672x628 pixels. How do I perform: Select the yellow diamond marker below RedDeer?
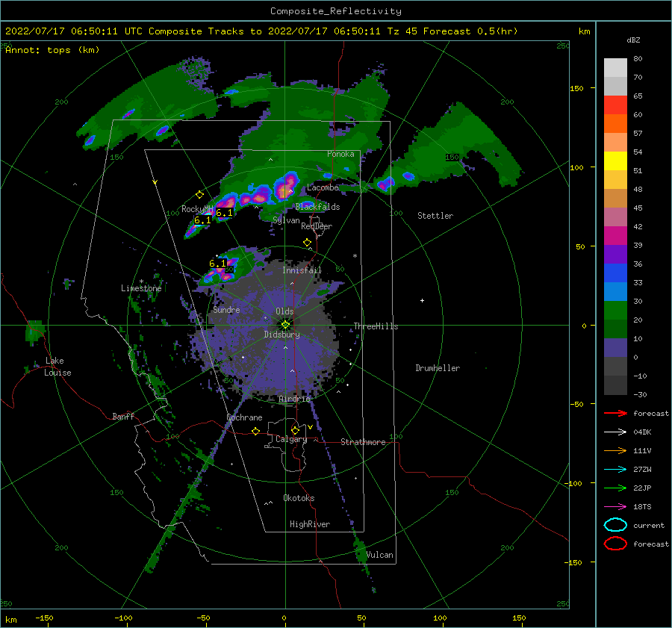[308, 243]
